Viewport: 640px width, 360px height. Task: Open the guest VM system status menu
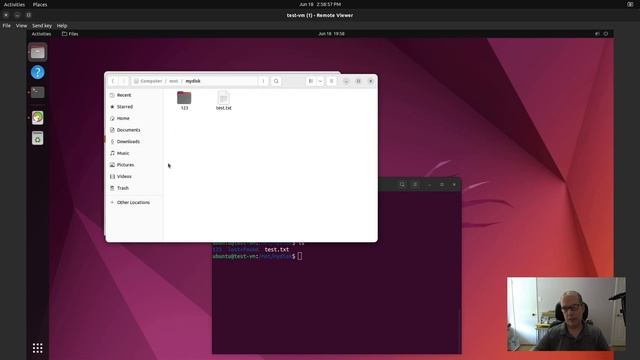tap(602, 34)
